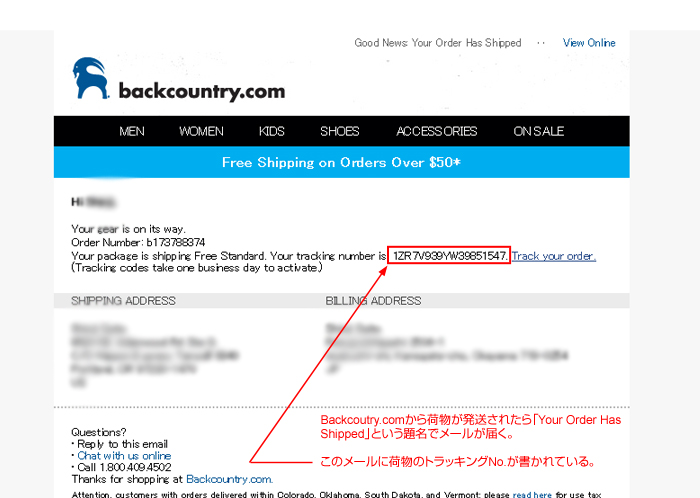Open the ON SALE section
Screen dimensions: 700x498
(x=539, y=131)
